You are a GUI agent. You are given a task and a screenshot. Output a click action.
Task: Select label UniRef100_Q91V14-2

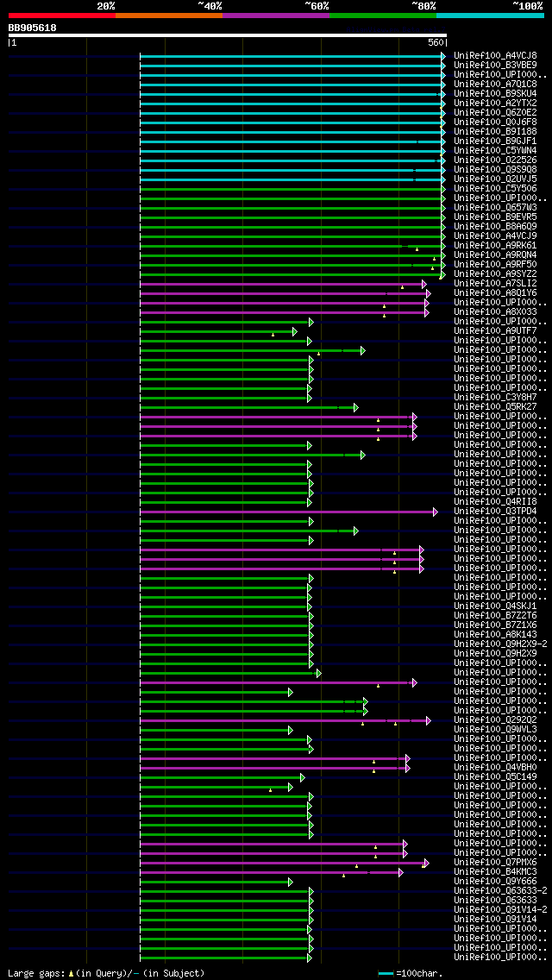point(501,911)
